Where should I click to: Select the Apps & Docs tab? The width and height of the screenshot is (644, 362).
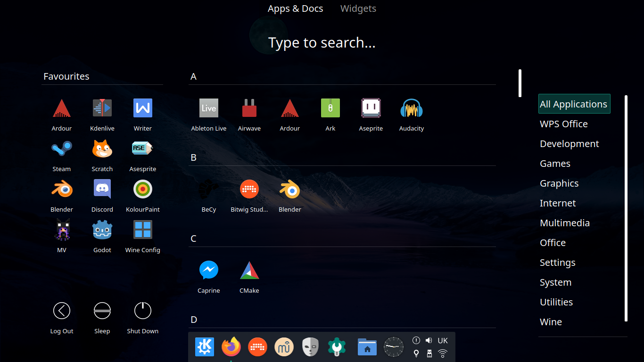coord(296,8)
